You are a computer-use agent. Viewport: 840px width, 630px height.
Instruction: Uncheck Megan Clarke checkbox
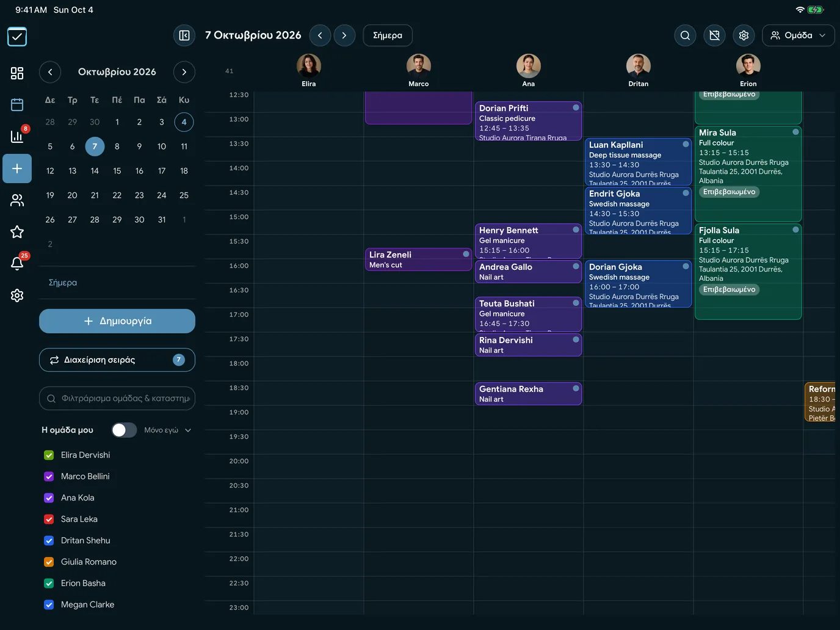[x=49, y=605]
